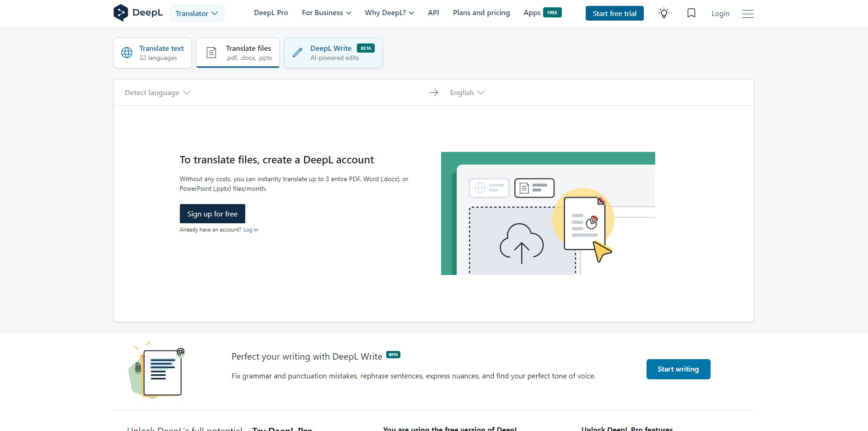Follow the Log in link below sign up
868x431 pixels.
coord(251,230)
